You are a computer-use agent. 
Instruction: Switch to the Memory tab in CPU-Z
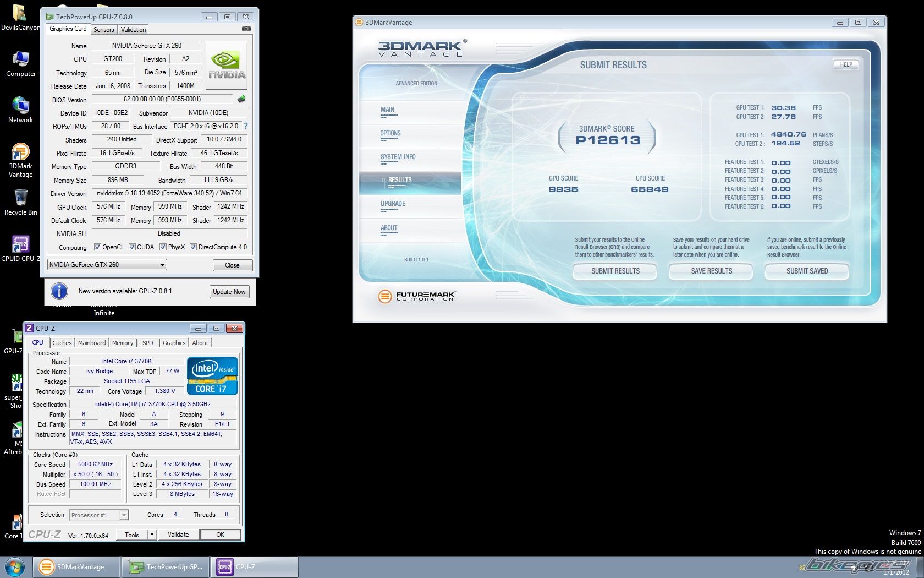[x=123, y=343]
